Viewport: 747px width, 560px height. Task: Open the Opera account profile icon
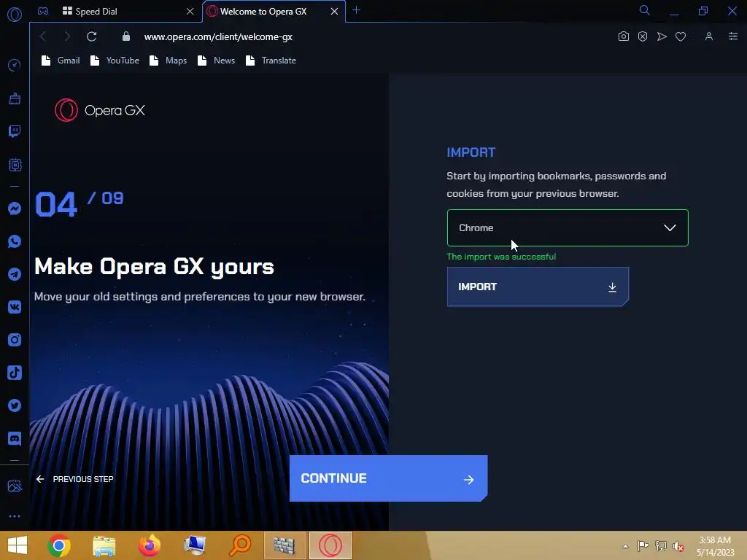point(709,36)
